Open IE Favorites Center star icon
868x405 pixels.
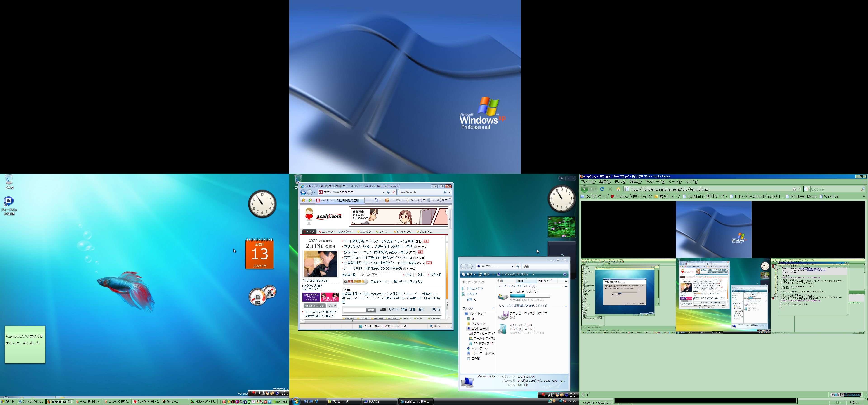point(304,200)
